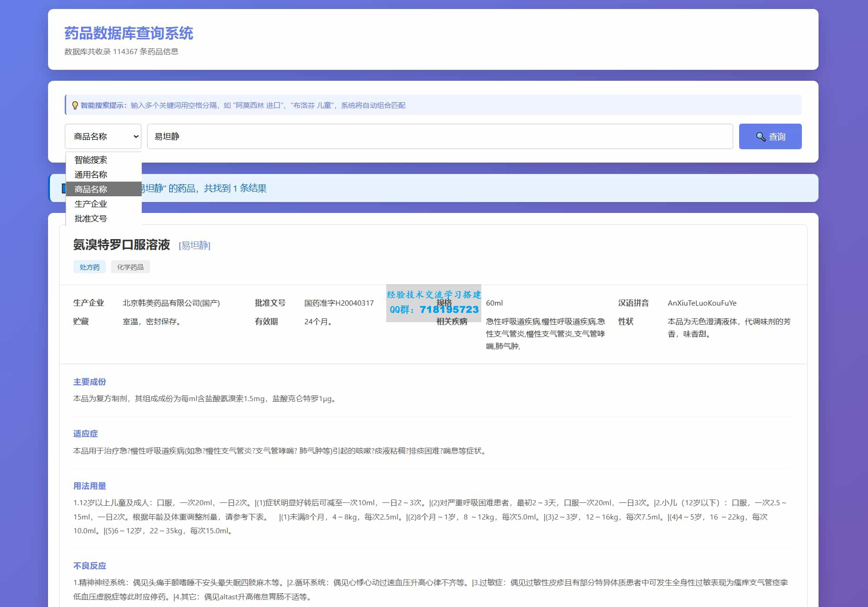Click the 主要成份 section heading

coord(89,382)
